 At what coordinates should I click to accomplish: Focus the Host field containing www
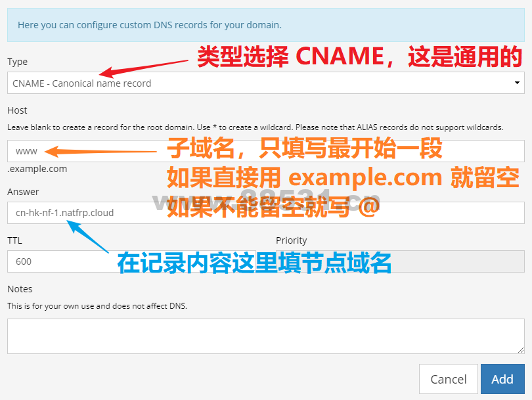(x=265, y=151)
